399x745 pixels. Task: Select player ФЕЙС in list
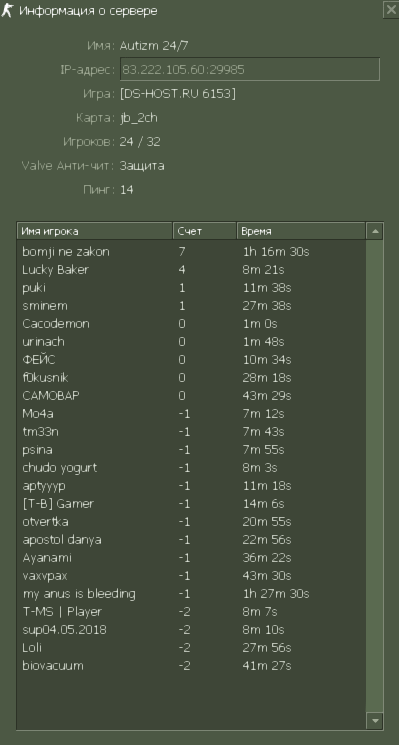click(191, 360)
